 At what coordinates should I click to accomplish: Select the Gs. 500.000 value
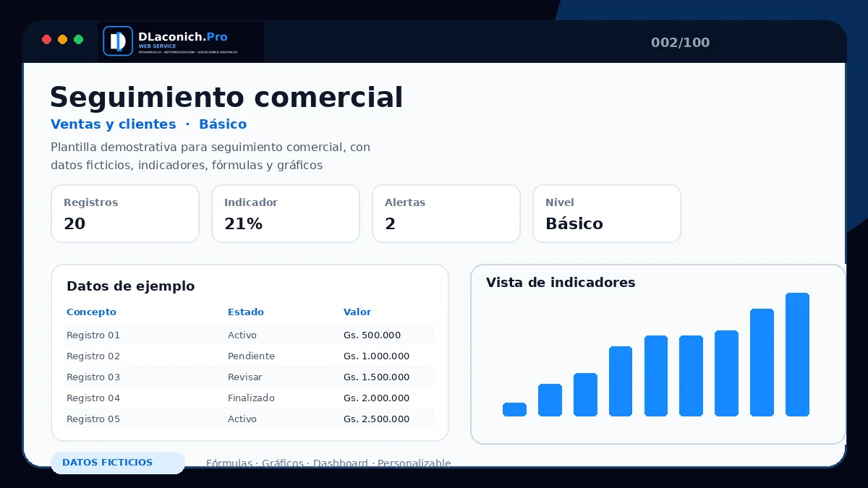(373, 335)
